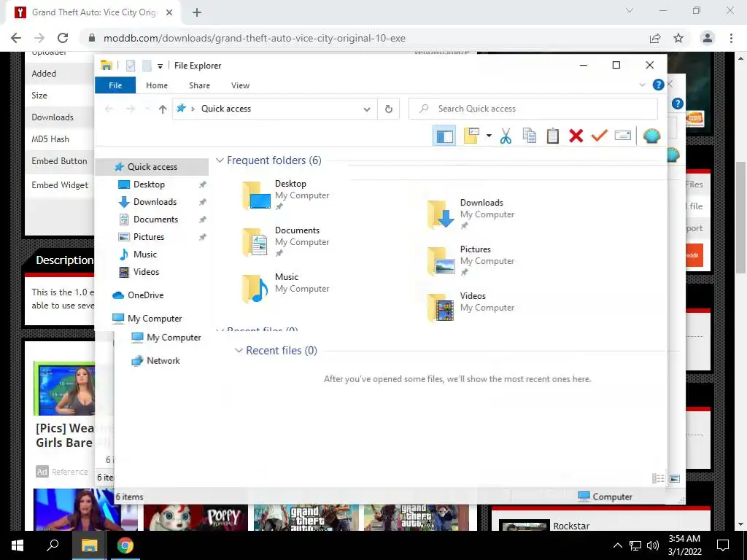
Task: Select OneDrive in the navigation pane
Action: [145, 295]
